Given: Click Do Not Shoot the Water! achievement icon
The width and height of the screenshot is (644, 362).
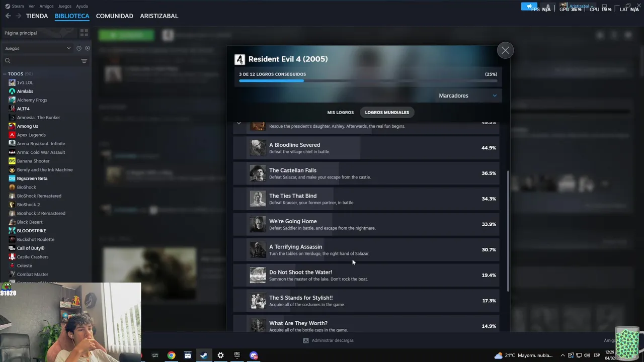Looking at the screenshot, I should (x=258, y=275).
